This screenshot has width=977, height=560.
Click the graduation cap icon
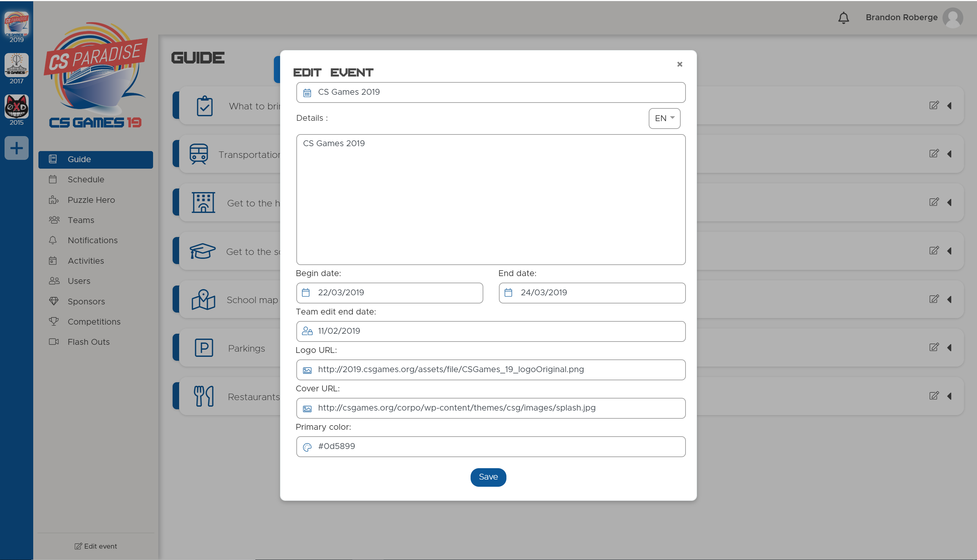point(203,251)
